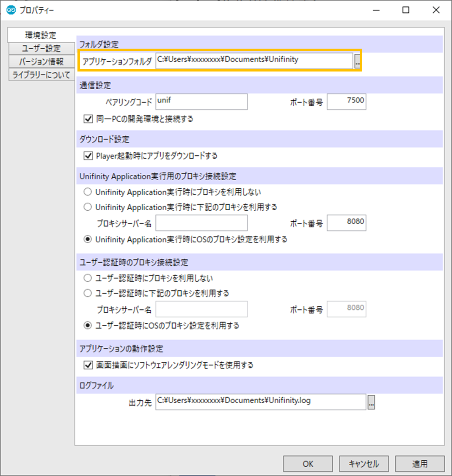Click the キャンセル button
This screenshot has width=452, height=476.
(x=364, y=464)
